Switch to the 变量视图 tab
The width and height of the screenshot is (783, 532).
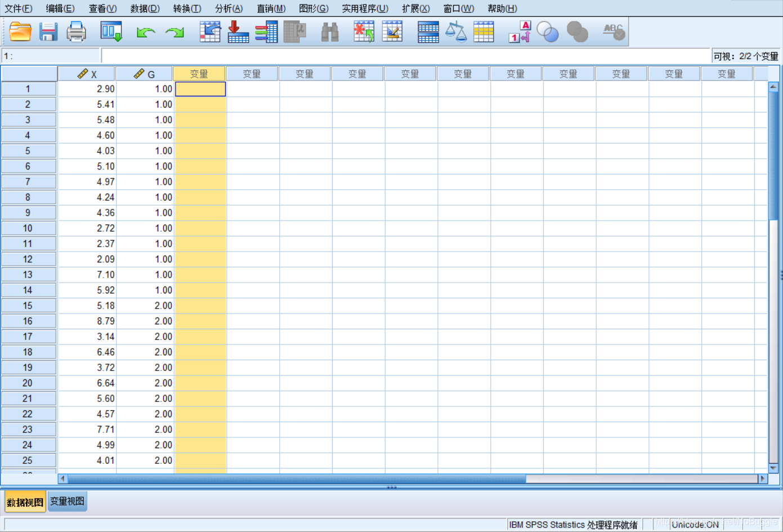pos(68,501)
